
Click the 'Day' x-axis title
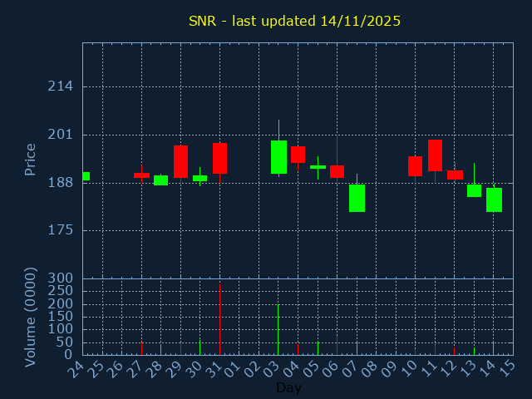point(288,387)
